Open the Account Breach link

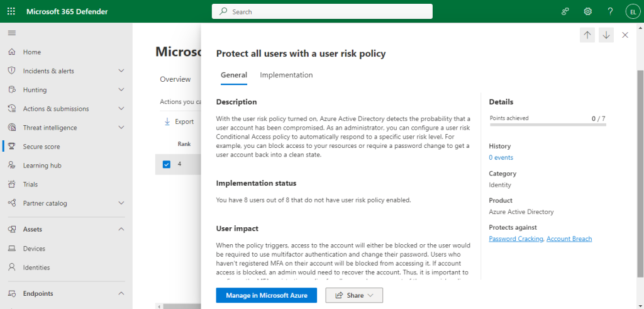[x=569, y=239]
